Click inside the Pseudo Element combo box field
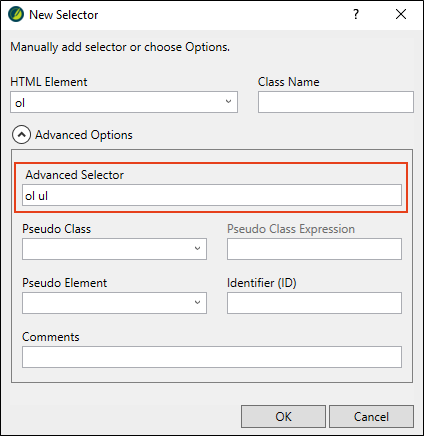Viewport: 424px width, 436px height. 114,303
